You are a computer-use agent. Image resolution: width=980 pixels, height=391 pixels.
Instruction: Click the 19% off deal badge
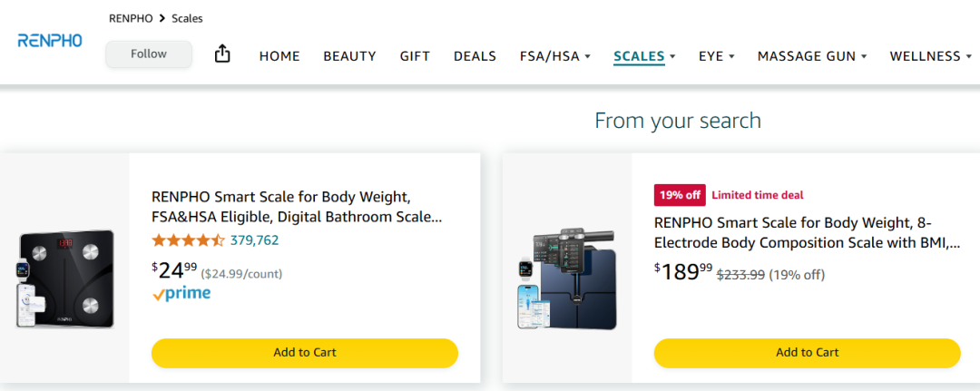(680, 195)
